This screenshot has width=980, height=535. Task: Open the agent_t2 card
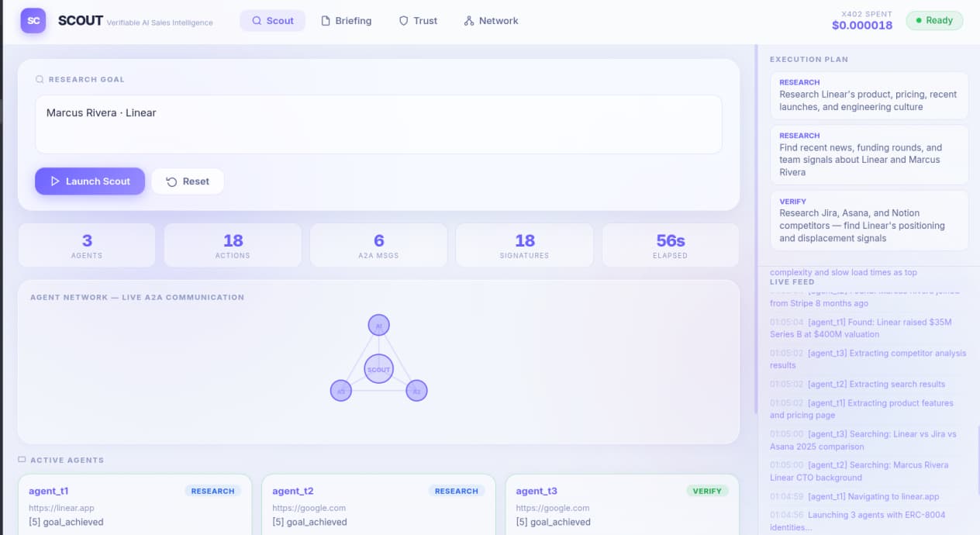[378, 505]
